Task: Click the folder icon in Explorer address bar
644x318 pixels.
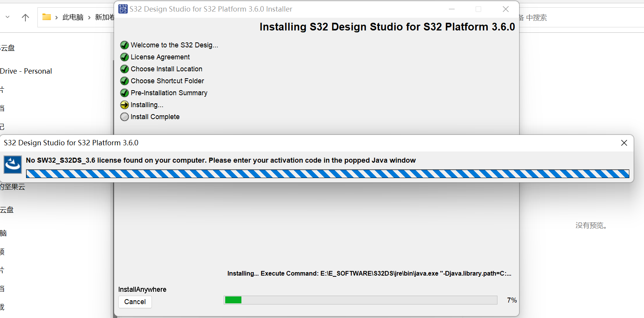Action: tap(47, 17)
